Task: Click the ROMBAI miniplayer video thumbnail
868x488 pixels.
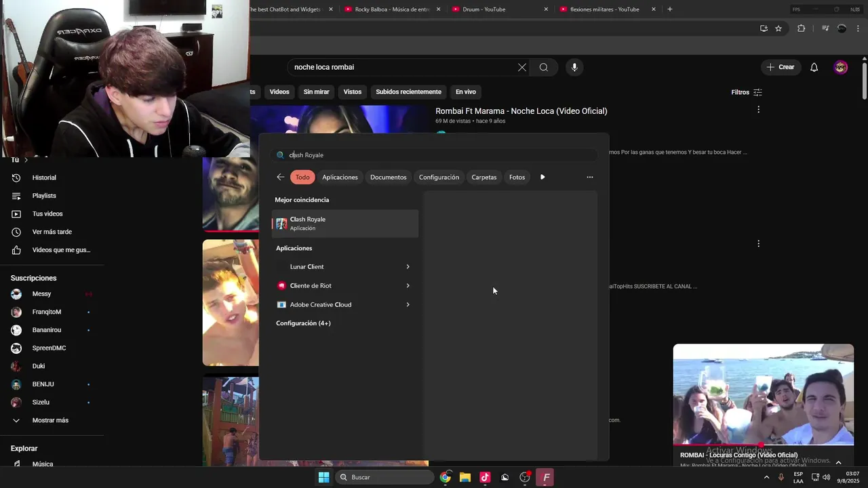Action: tap(764, 394)
